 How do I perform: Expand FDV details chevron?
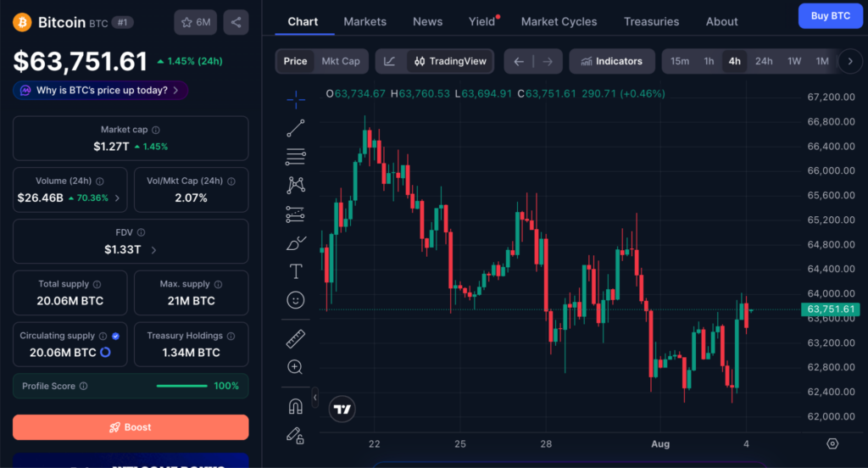(153, 250)
